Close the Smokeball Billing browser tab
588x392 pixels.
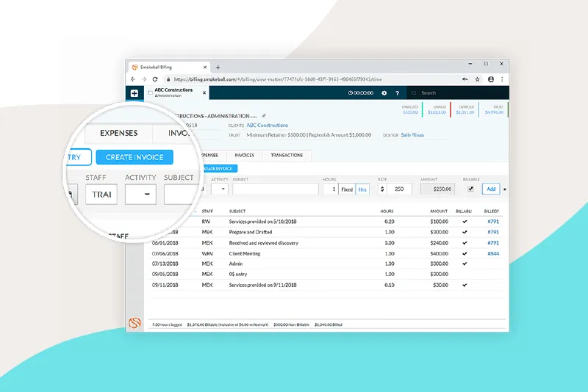point(205,68)
